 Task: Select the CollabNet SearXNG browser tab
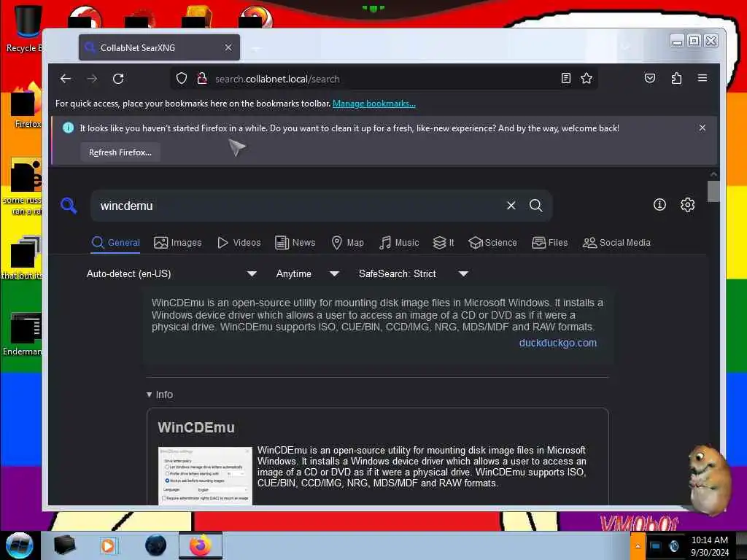(159, 47)
